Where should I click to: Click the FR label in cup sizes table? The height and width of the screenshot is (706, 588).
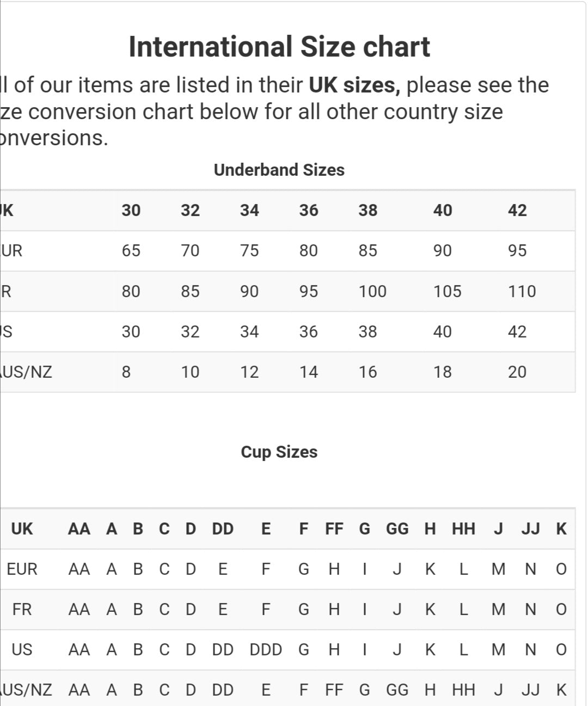pos(22,609)
